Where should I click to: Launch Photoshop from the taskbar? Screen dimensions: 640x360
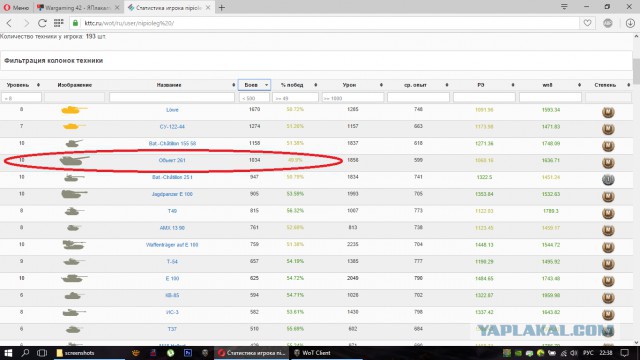coord(188,353)
